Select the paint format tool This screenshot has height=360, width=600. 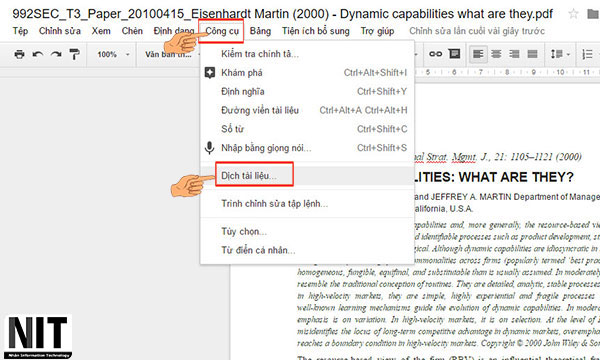point(74,54)
